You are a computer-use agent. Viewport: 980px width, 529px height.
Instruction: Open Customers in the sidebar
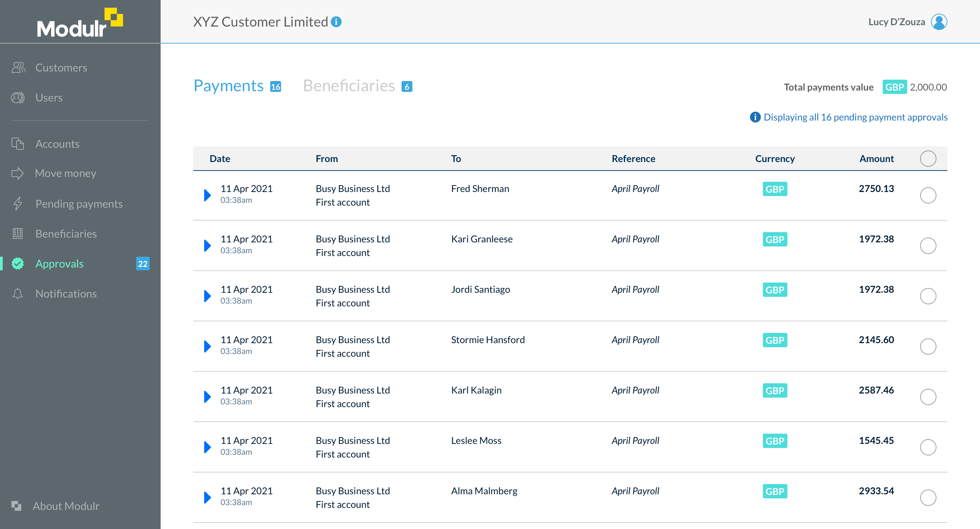tap(61, 67)
